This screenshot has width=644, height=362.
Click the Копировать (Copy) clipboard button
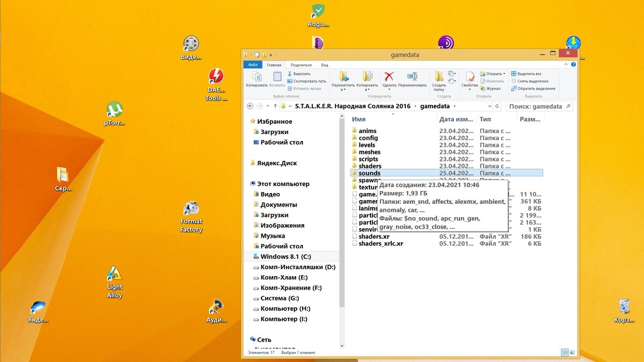[x=257, y=79]
